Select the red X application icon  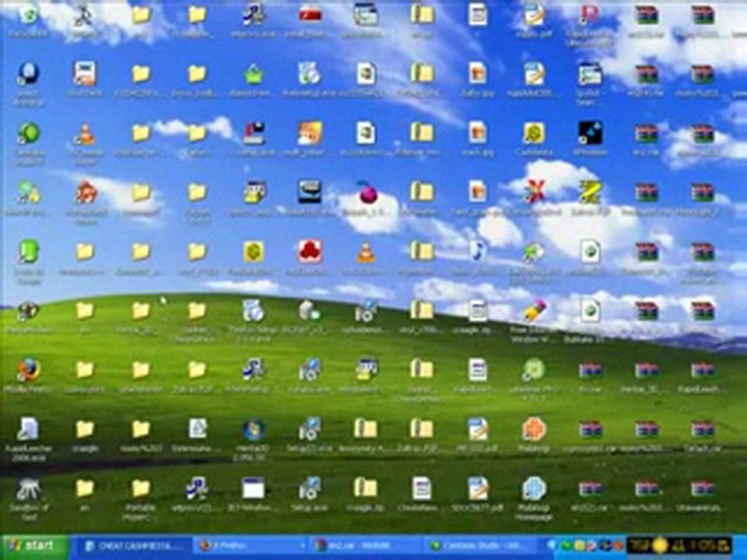click(534, 192)
